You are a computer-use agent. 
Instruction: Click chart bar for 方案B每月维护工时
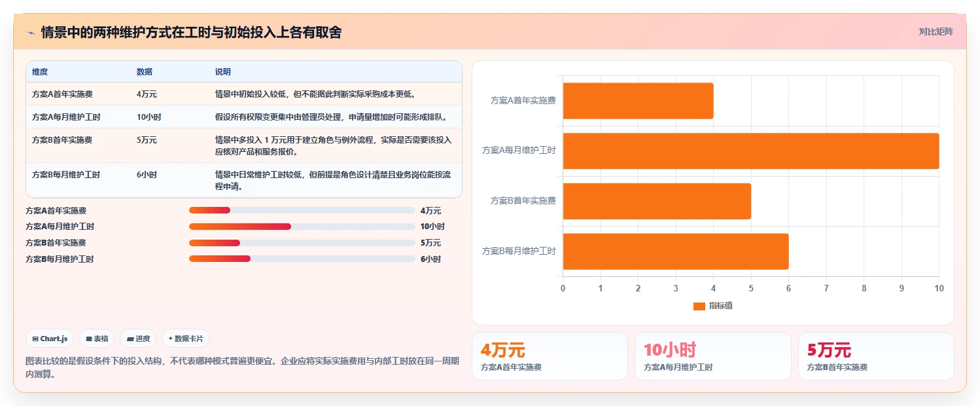[676, 251]
